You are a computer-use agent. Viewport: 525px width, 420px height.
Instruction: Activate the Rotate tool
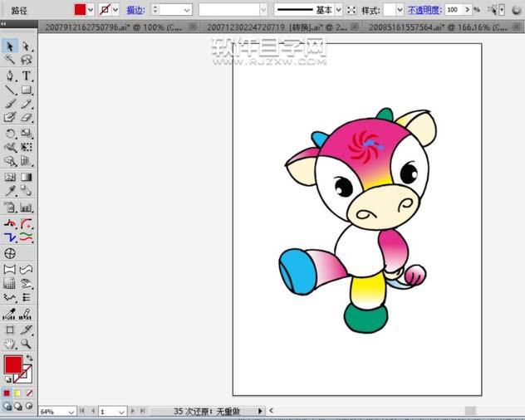click(x=10, y=133)
